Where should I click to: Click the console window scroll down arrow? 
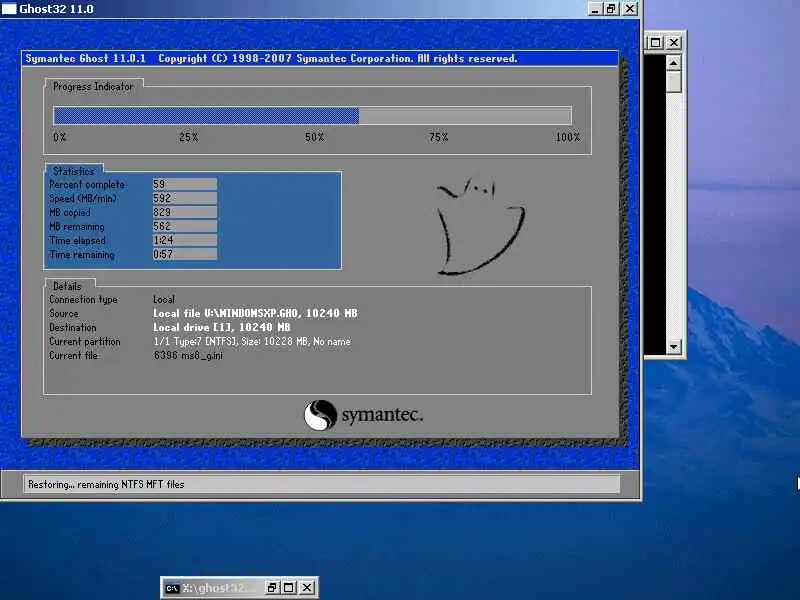673,347
